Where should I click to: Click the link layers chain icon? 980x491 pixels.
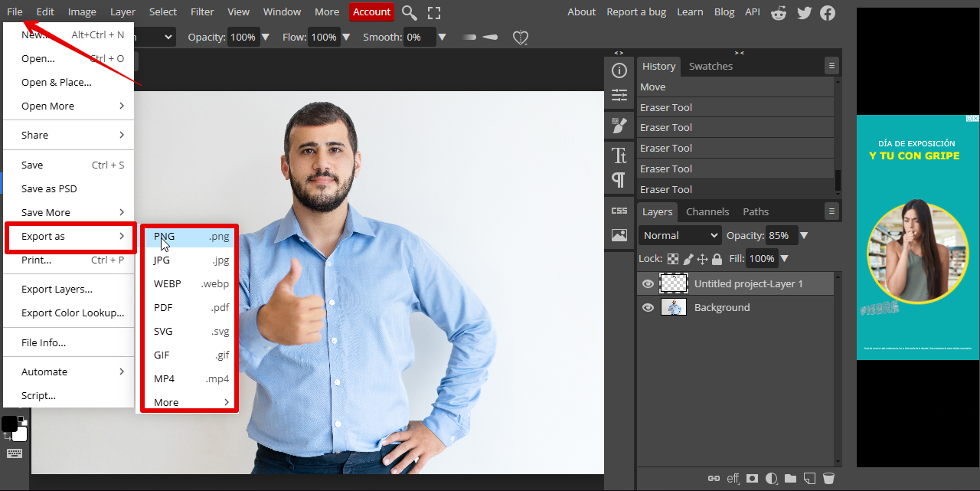click(x=714, y=478)
